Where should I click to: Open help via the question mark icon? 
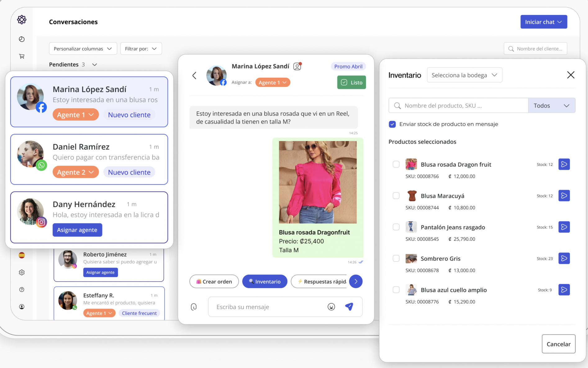21,289
